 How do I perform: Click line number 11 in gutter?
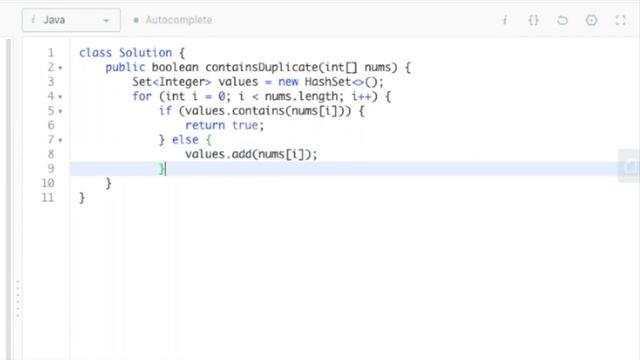coord(48,198)
